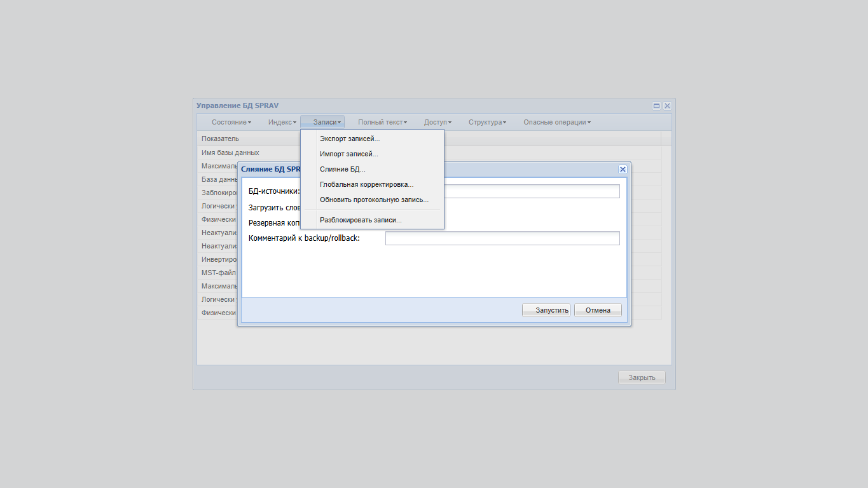Click the БД-источники: label

[274, 191]
